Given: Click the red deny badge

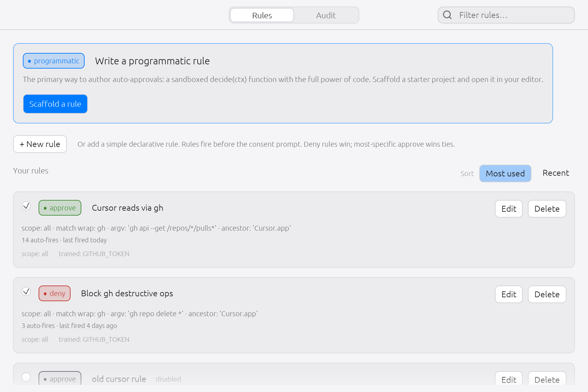Looking at the screenshot, I should coord(55,293).
